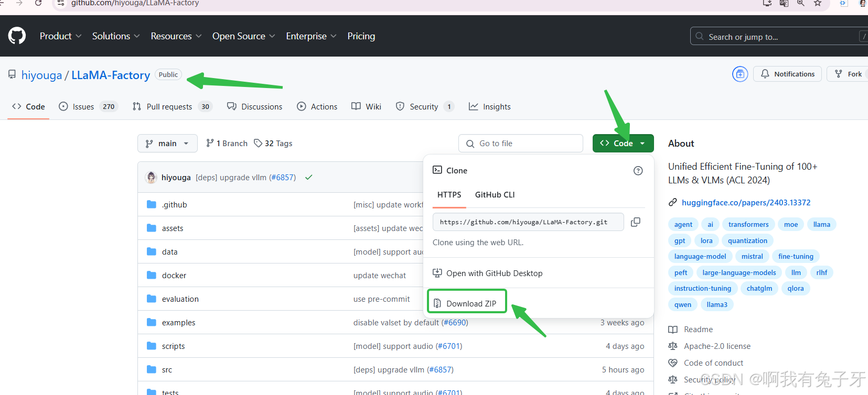Click the heart icon beside Code of conduct
Image resolution: width=868 pixels, height=395 pixels.
(x=673, y=363)
